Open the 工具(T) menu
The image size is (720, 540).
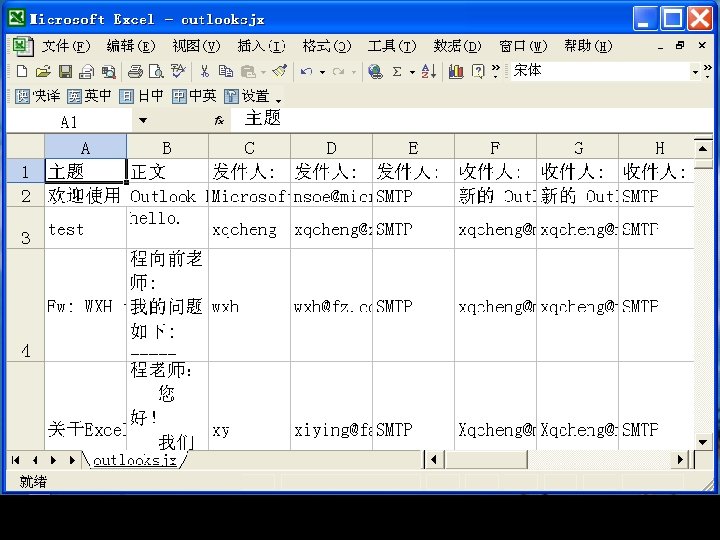pos(392,46)
